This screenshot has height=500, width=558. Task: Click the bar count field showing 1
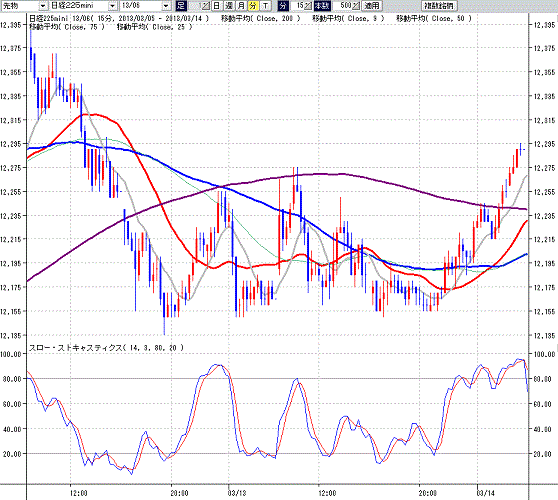[x=195, y=6]
